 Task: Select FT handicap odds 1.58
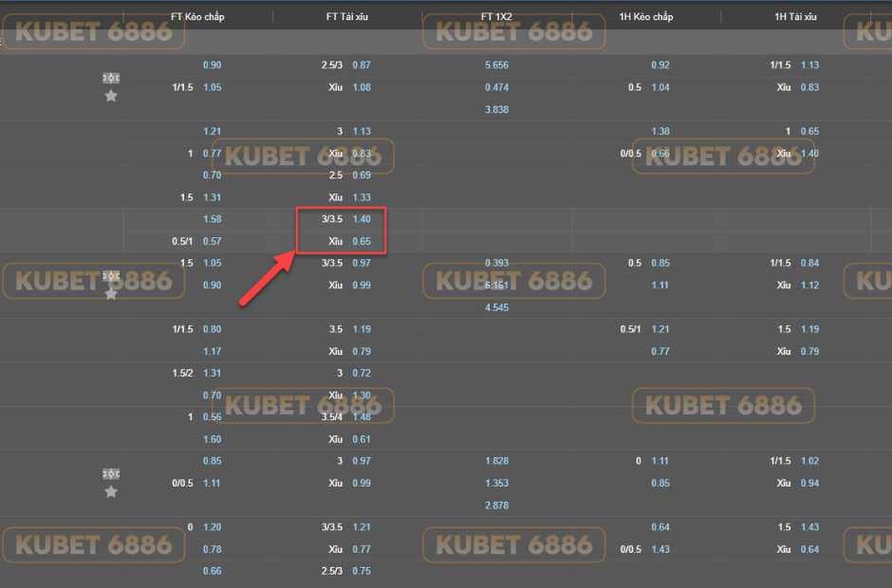[x=213, y=219]
